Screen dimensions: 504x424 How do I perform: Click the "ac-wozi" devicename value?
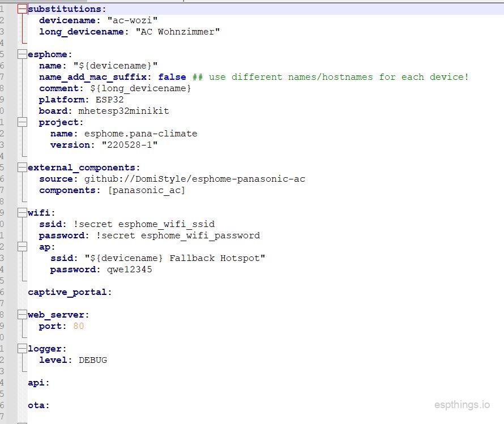click(x=133, y=20)
